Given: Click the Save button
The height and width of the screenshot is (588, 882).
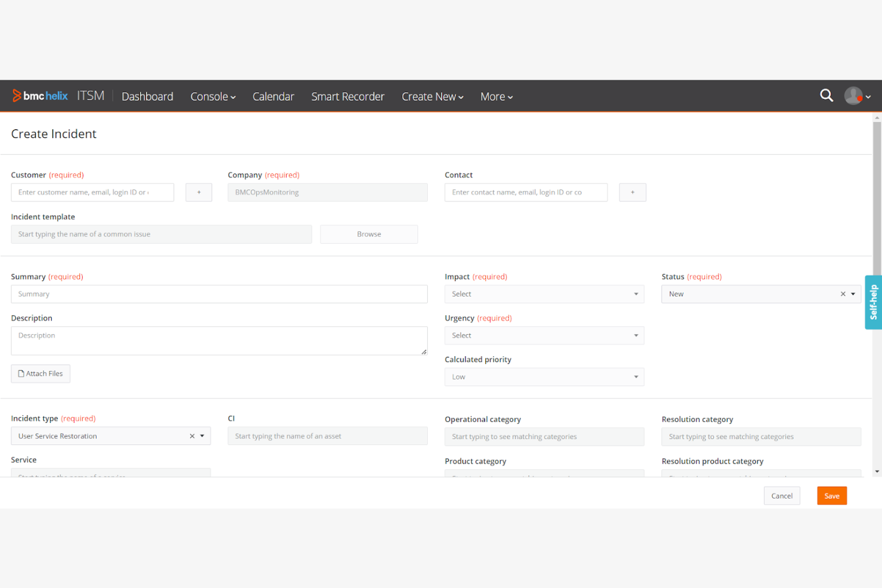Looking at the screenshot, I should point(831,495).
